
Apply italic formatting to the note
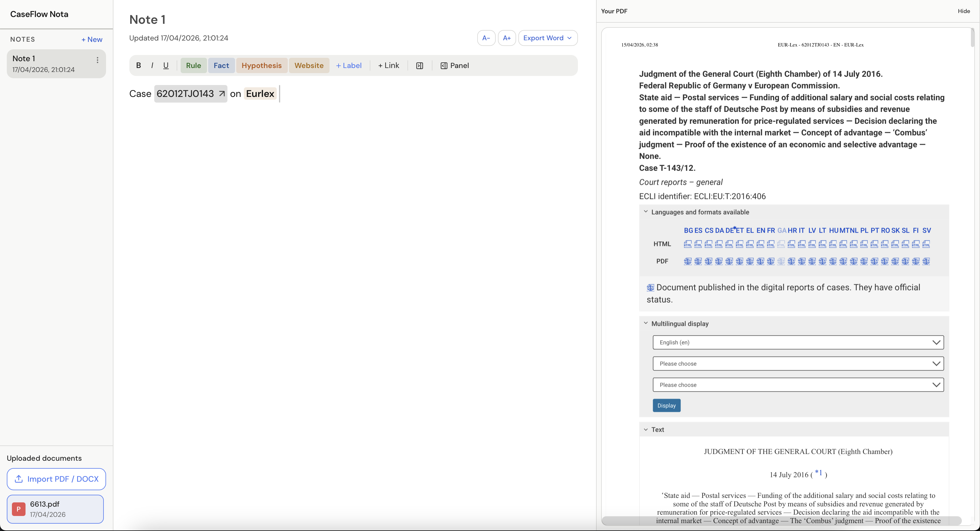152,65
